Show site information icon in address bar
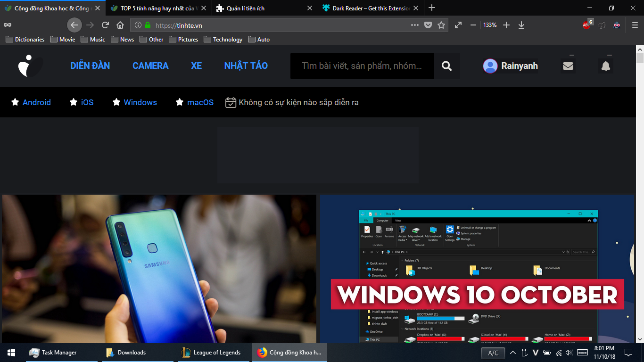 pos(138,25)
